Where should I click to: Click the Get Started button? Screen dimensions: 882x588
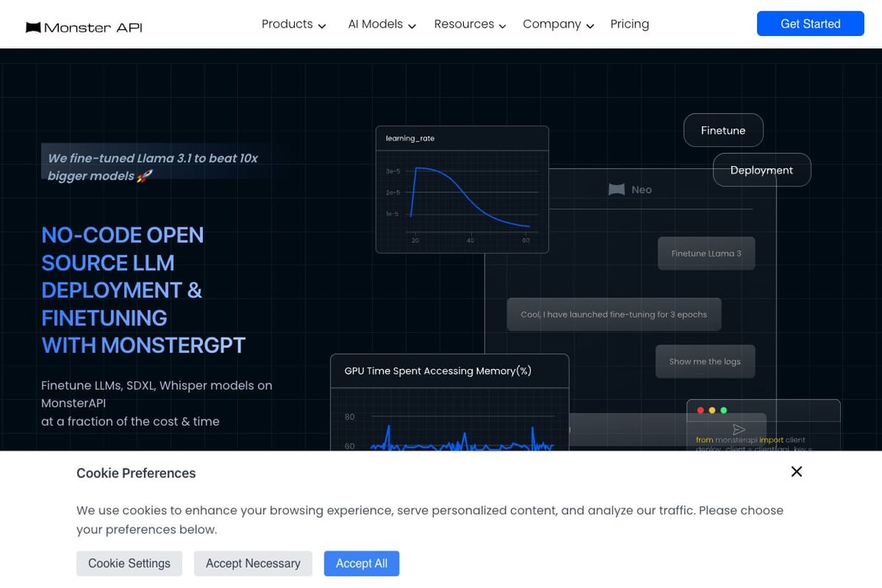810,24
